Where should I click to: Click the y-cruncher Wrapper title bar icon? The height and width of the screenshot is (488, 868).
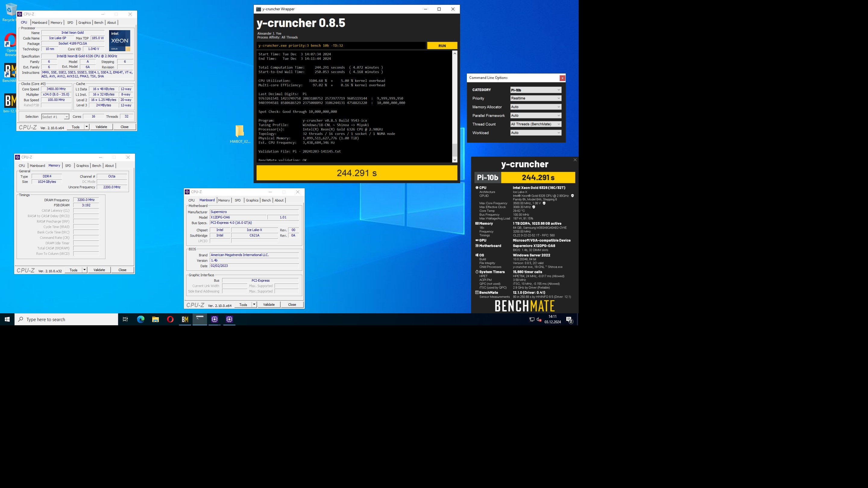259,9
